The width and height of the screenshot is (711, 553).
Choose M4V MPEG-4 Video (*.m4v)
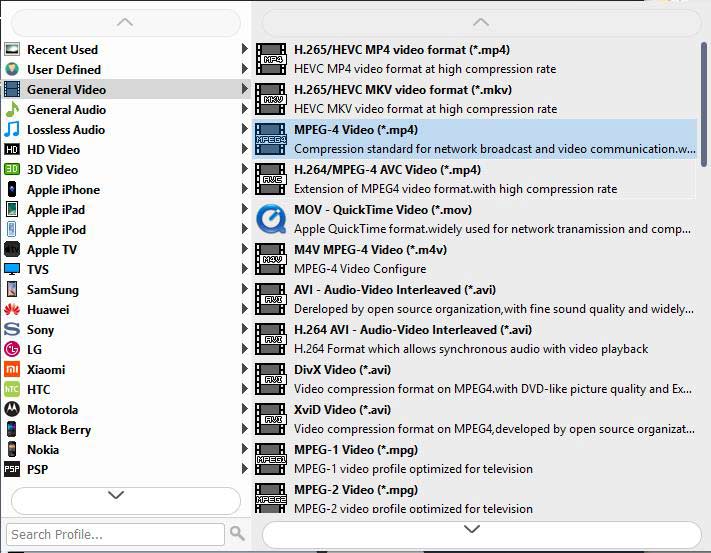(475, 259)
